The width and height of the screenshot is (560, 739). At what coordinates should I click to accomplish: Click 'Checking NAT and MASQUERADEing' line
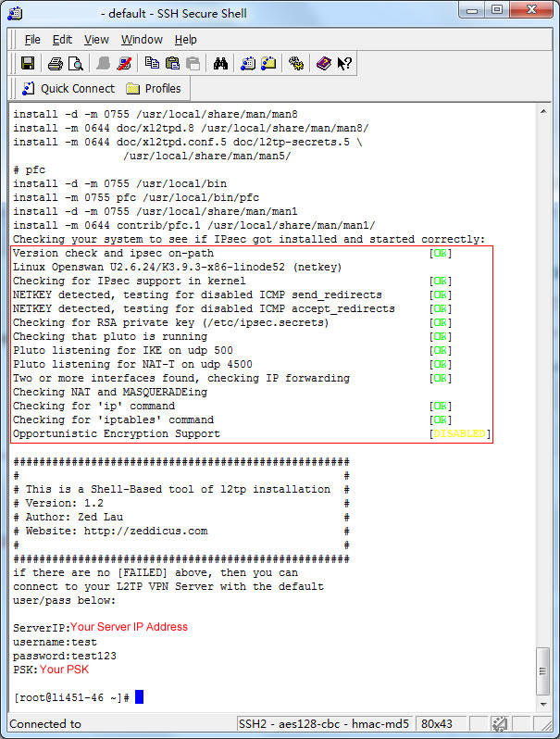tap(110, 392)
